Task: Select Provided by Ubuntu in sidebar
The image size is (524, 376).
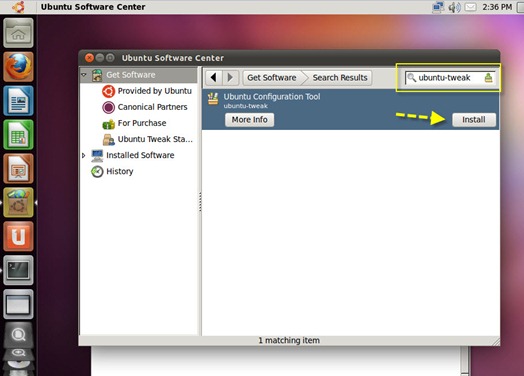Action: click(155, 91)
